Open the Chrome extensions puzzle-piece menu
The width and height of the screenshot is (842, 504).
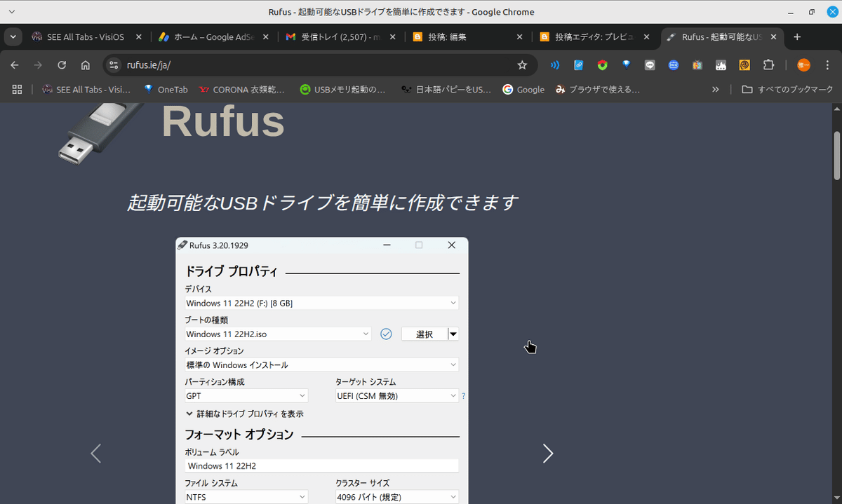point(768,64)
